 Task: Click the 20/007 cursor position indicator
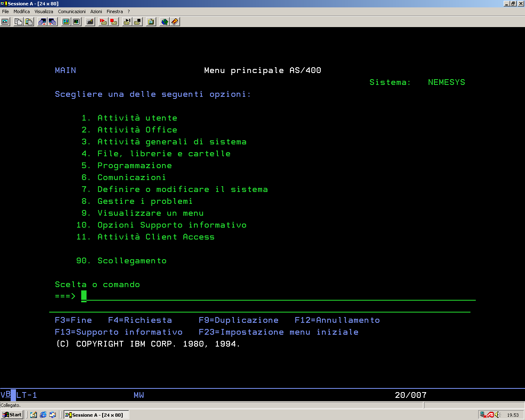coord(411,395)
